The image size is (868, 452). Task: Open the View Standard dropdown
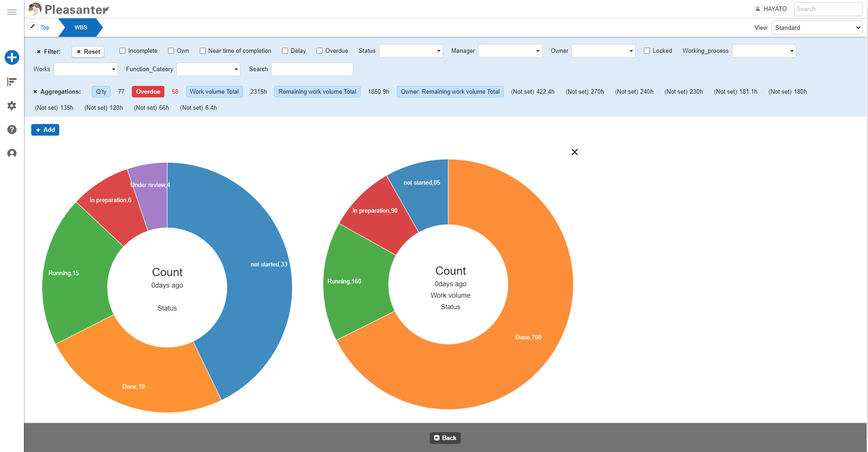(x=817, y=28)
